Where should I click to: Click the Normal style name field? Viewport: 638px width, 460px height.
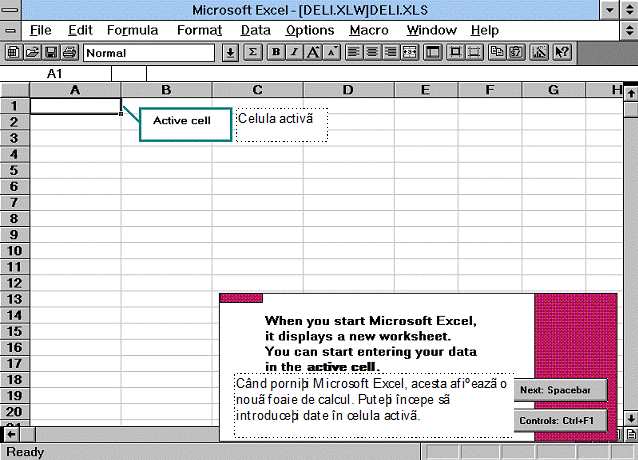pos(149,53)
